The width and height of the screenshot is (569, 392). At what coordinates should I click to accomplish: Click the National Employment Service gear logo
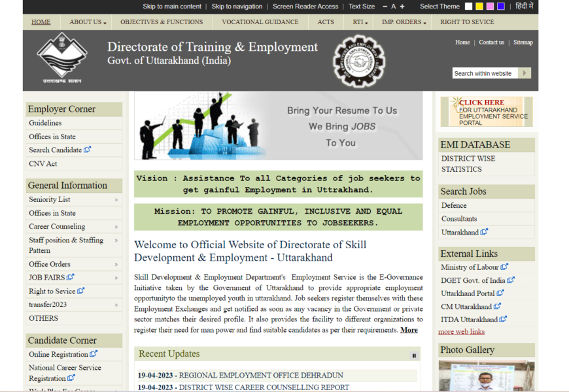coord(359,61)
